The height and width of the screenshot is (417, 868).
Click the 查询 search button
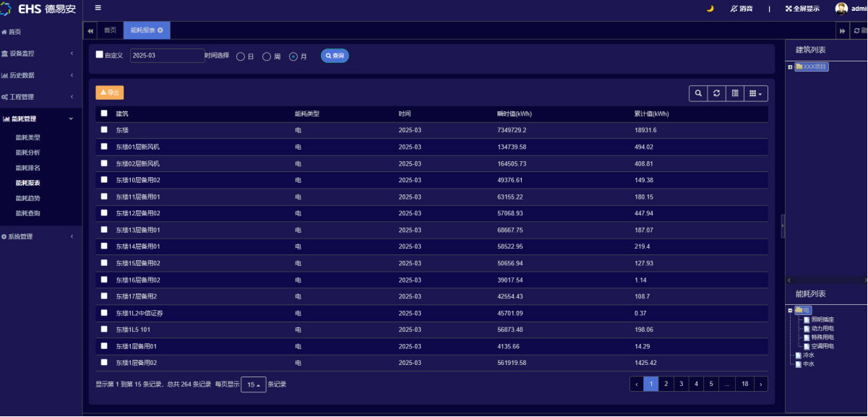point(335,56)
